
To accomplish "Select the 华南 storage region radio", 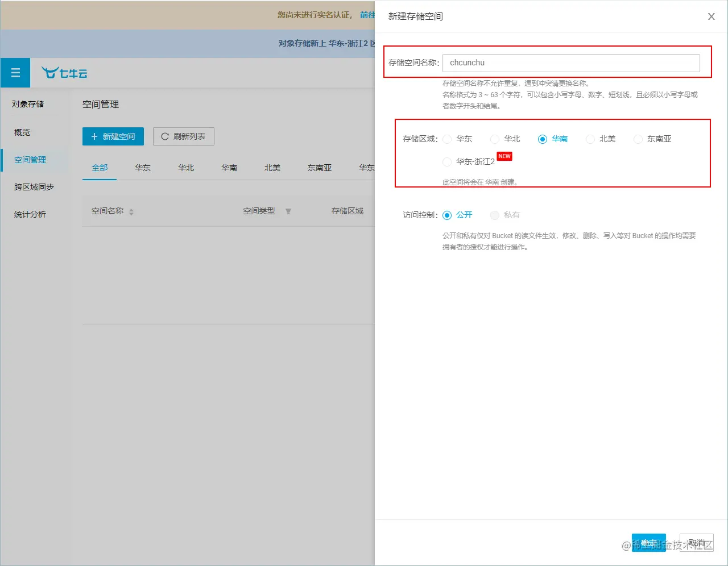I will (x=543, y=139).
